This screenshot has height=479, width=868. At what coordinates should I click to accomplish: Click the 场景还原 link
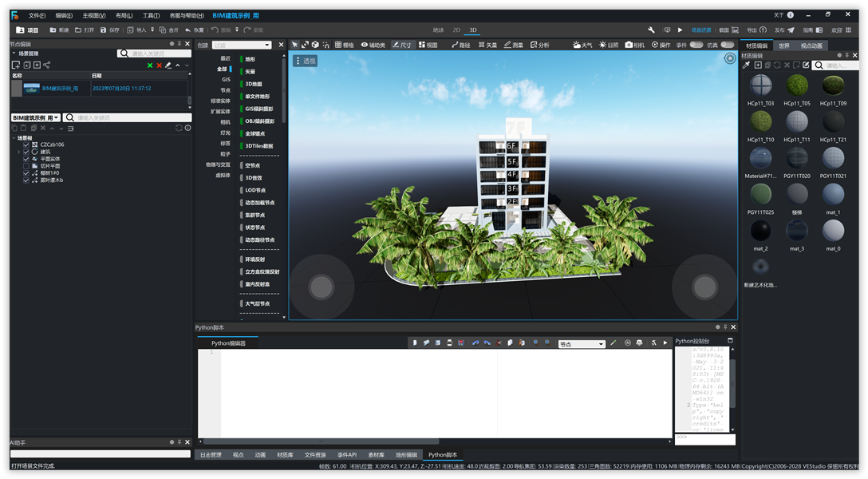(700, 30)
